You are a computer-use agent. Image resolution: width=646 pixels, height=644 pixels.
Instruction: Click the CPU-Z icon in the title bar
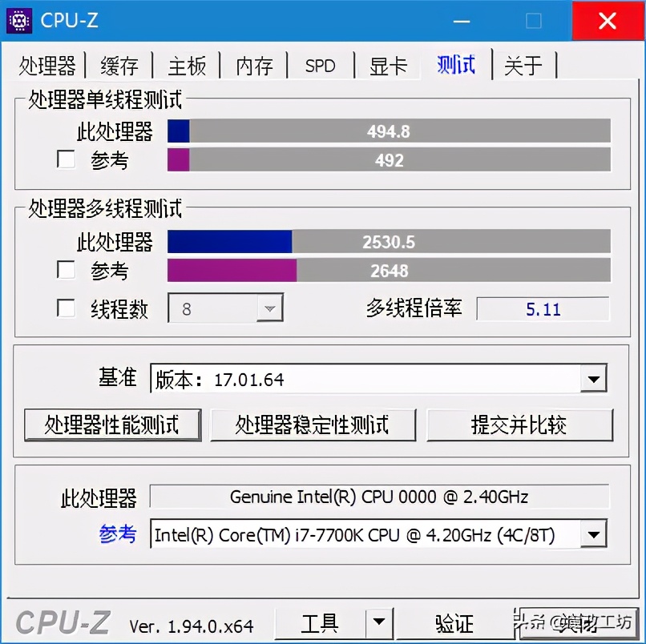point(19,21)
